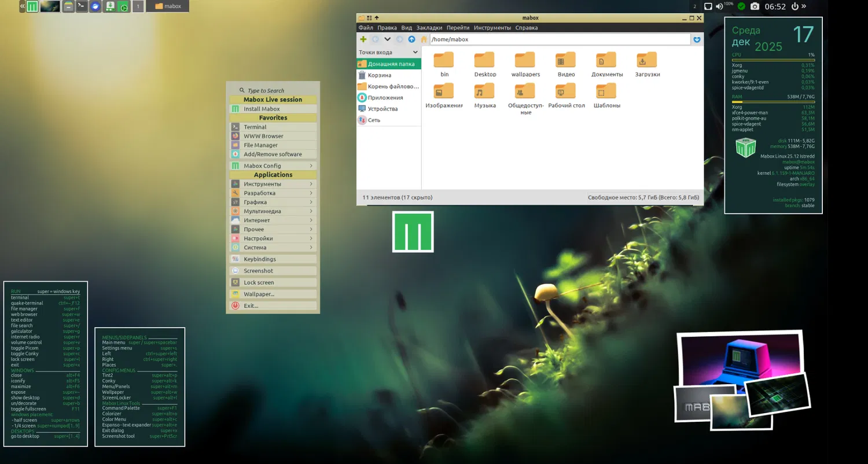868x464 pixels.
Task: Click the volume speaker tray icon
Action: pos(719,6)
